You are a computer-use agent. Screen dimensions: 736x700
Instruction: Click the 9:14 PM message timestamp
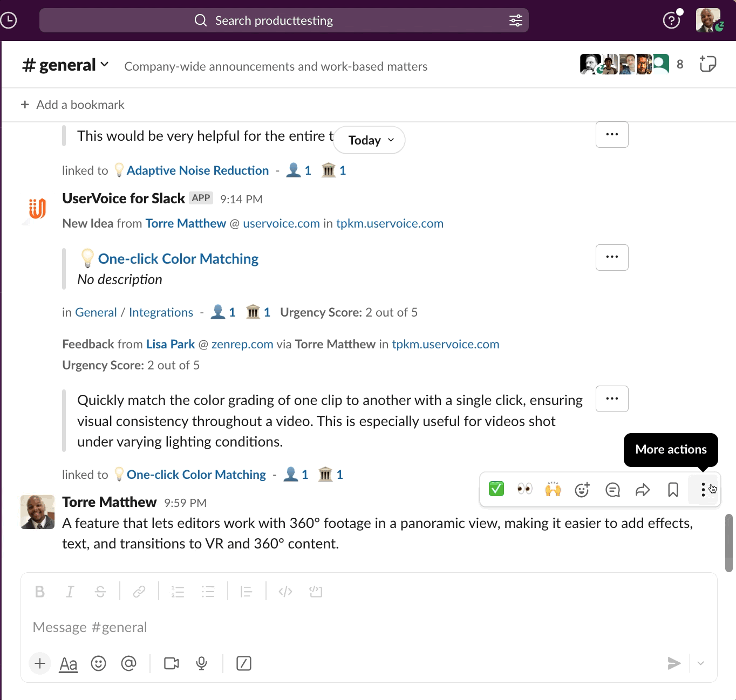(x=241, y=200)
